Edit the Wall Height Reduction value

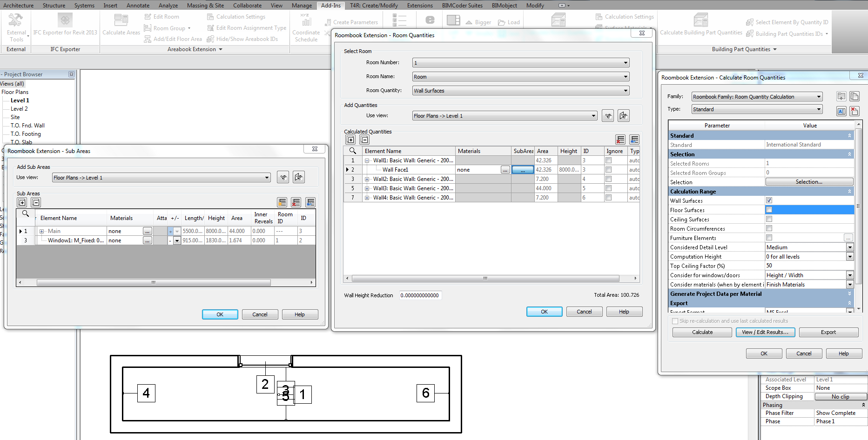(420, 295)
